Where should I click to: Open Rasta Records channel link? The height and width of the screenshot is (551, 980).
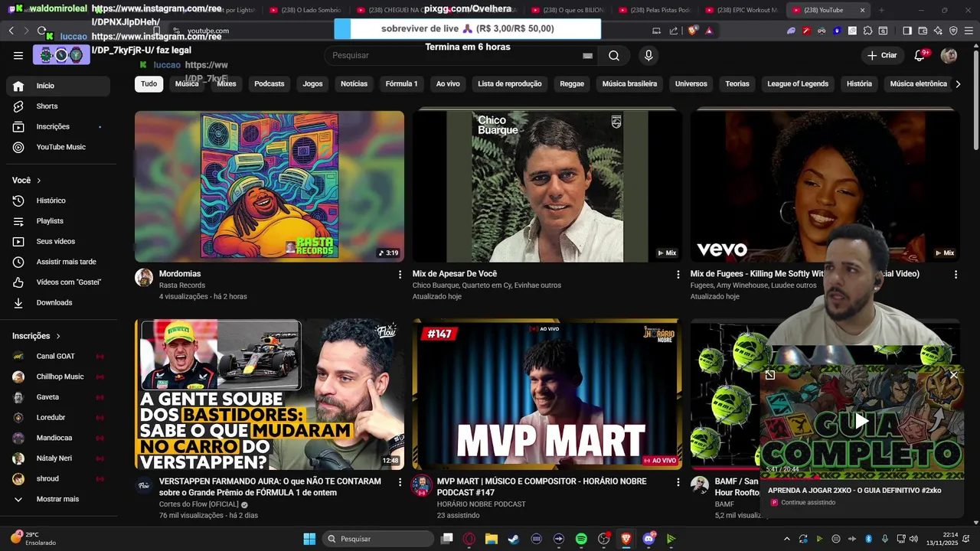click(x=182, y=285)
